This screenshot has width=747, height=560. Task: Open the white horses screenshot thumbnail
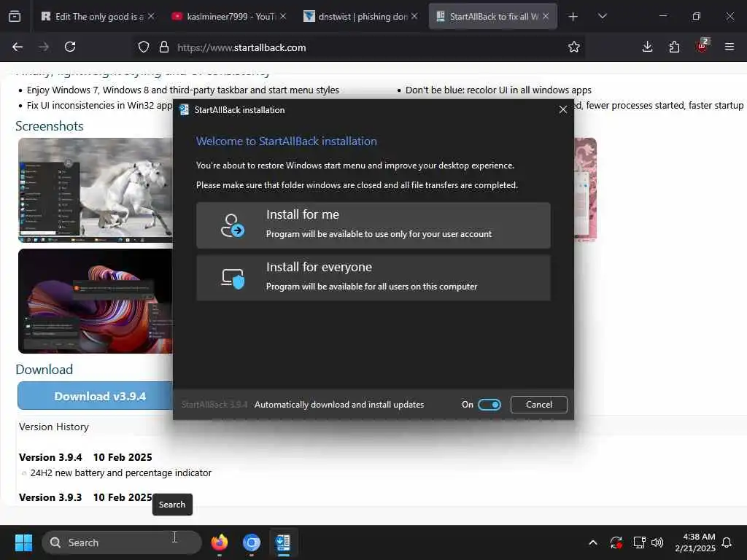(96, 190)
